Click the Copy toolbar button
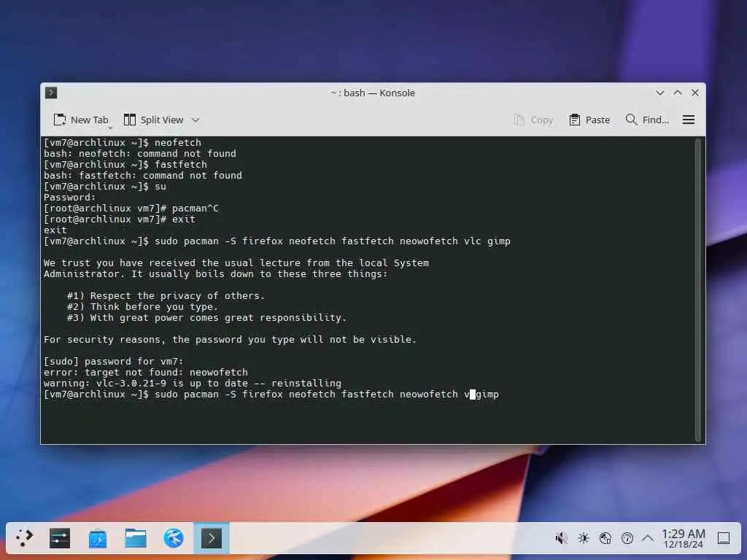The image size is (747, 560). 533,120
